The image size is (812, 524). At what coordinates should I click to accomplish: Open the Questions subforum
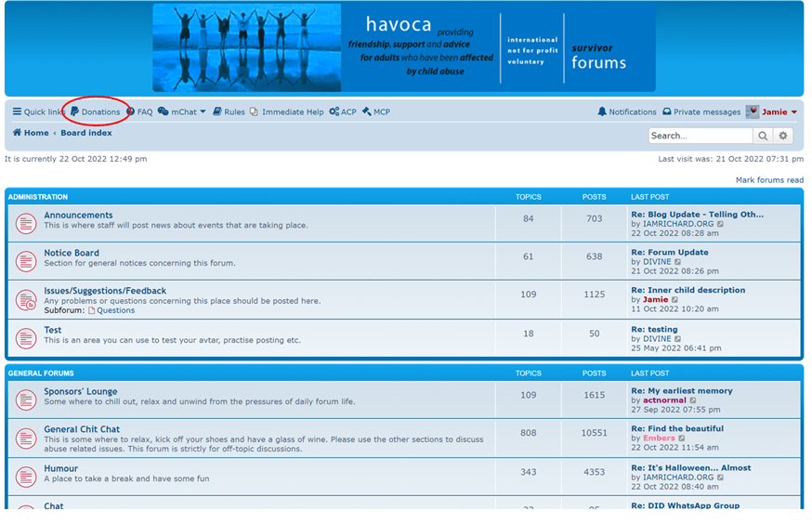coord(115,310)
